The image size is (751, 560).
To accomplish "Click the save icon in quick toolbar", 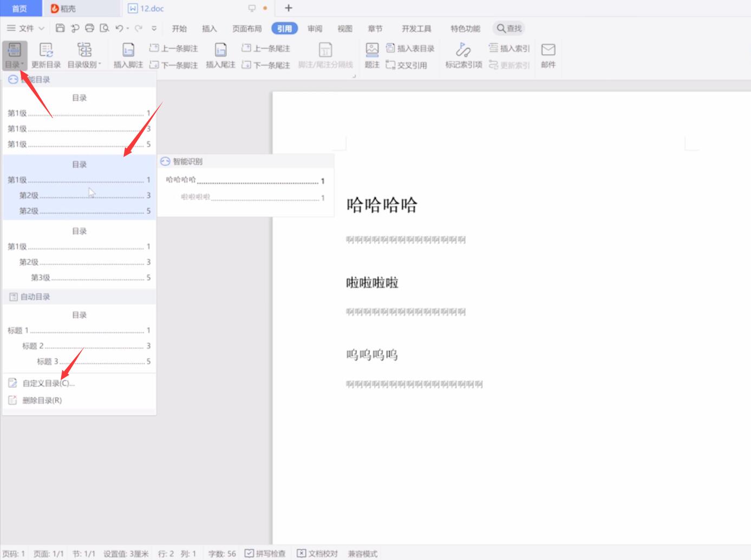I will click(x=60, y=28).
